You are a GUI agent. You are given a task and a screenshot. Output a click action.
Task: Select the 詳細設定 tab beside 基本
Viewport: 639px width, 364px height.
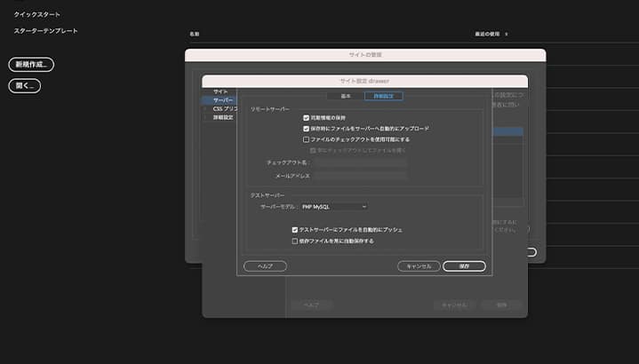click(384, 96)
